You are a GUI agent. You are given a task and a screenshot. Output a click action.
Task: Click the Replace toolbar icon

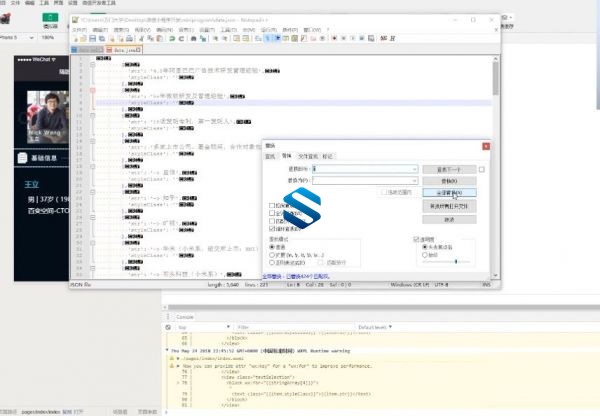[203, 38]
